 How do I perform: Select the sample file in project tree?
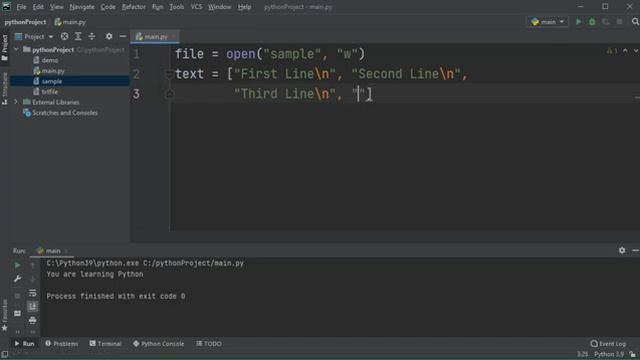point(51,81)
